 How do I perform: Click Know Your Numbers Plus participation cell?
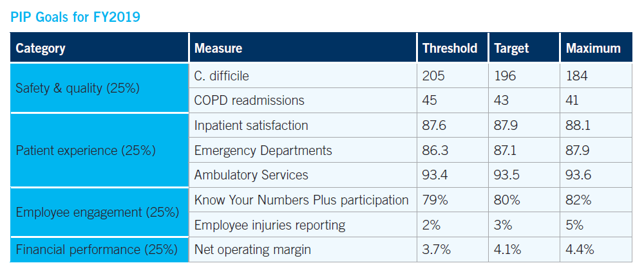(301, 200)
